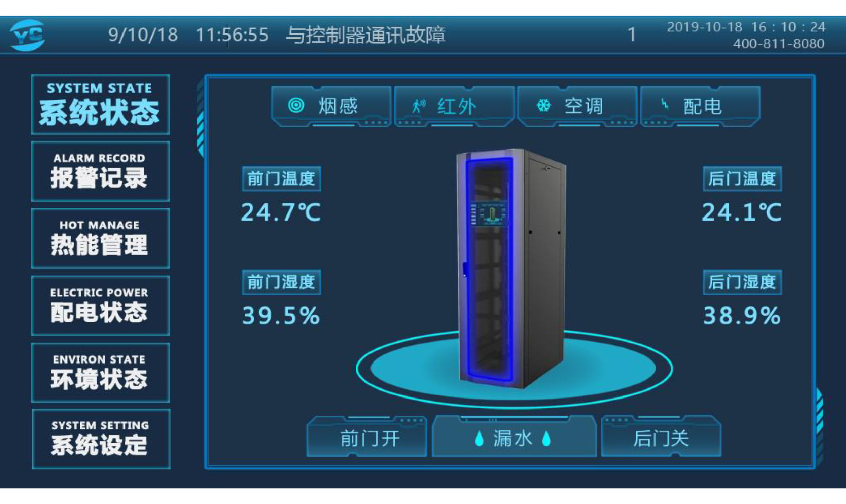Image resolution: width=846 pixels, height=504 pixels.
Task: Click the 漏水 water leak button
Action: (x=514, y=437)
